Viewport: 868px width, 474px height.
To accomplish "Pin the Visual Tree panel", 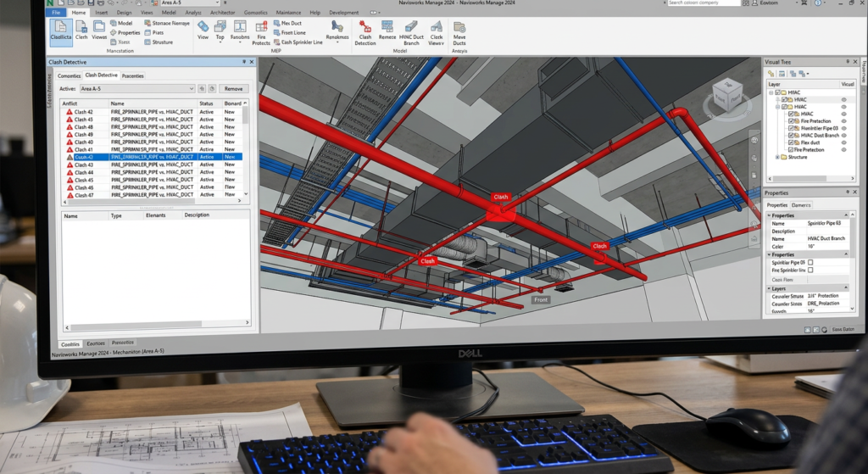I will click(x=848, y=61).
